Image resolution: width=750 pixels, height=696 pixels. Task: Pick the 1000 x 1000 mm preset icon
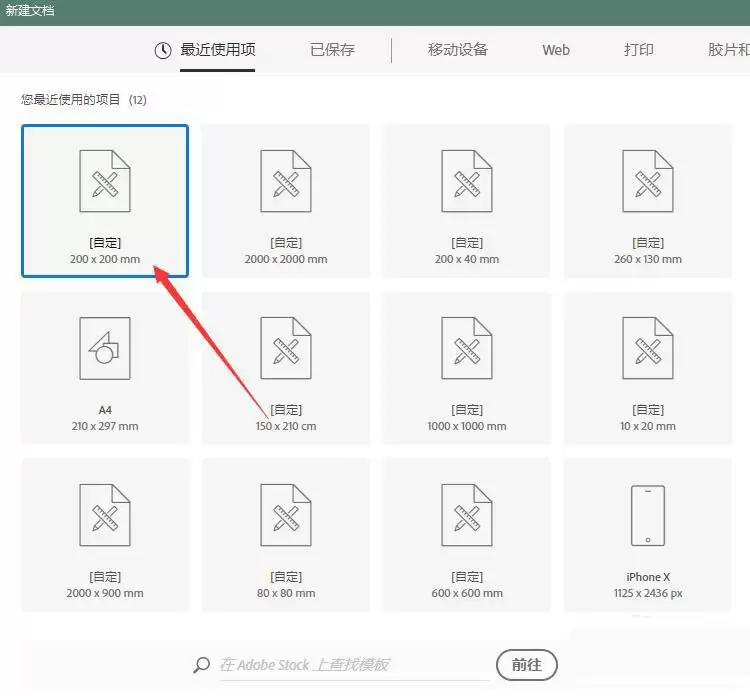click(x=467, y=348)
